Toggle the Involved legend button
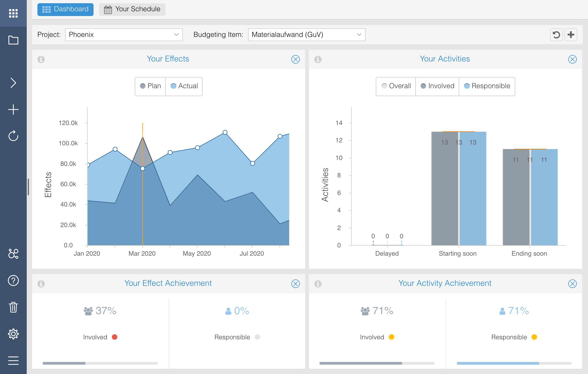Screen dimensions: 588x374 437,86
